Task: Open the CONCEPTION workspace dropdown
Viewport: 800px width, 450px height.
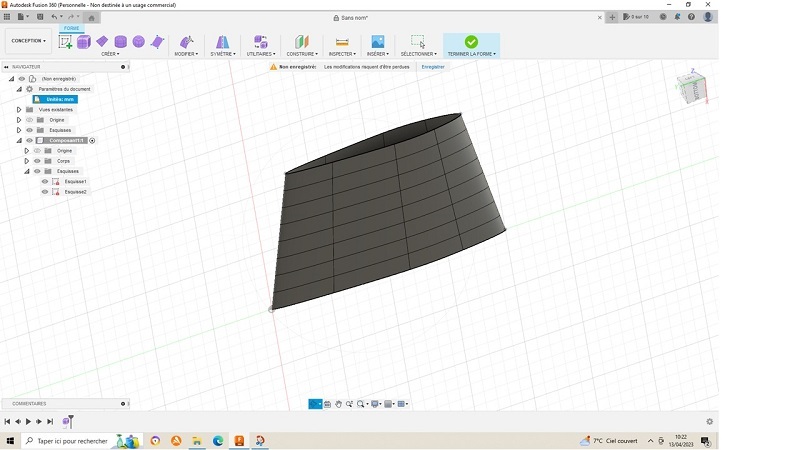Action: (x=28, y=41)
